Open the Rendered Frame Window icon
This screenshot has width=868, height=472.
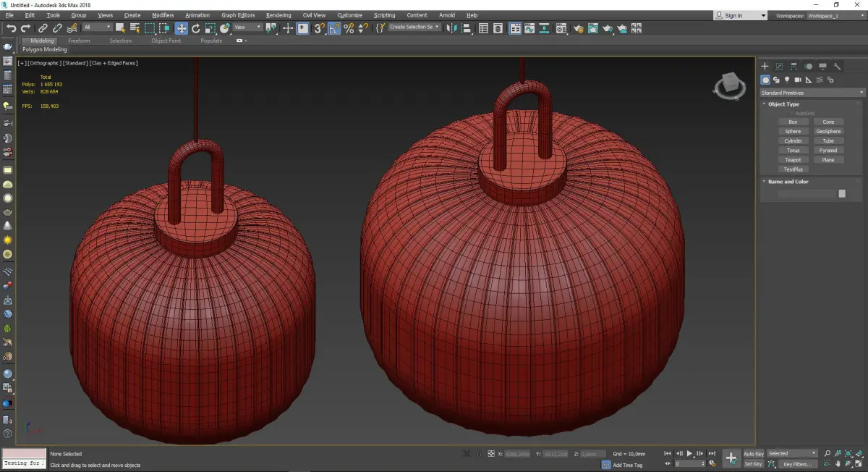[x=593, y=28]
